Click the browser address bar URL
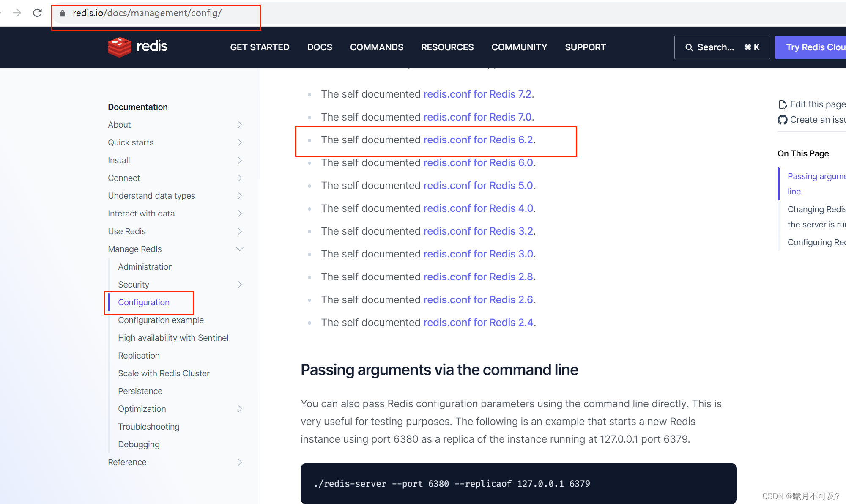 tap(147, 13)
